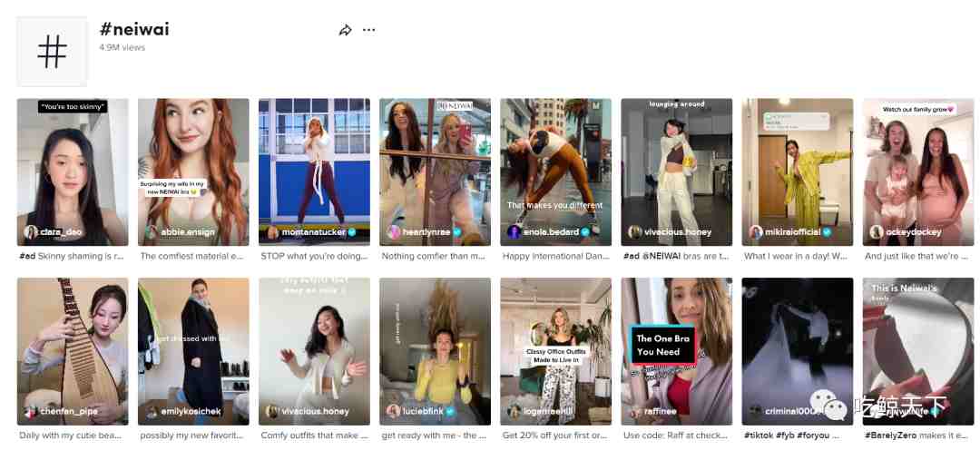Click chenfan_pipa's profile avatar

pyautogui.click(x=31, y=411)
